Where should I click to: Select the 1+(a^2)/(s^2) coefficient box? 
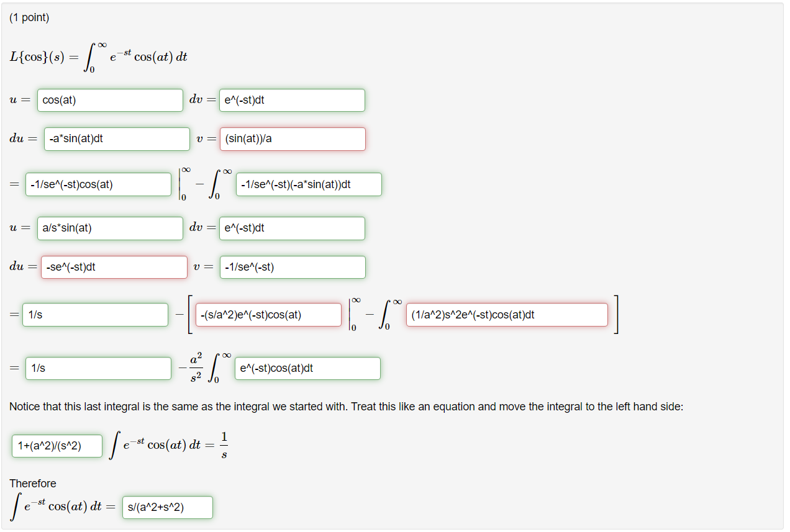tap(57, 446)
